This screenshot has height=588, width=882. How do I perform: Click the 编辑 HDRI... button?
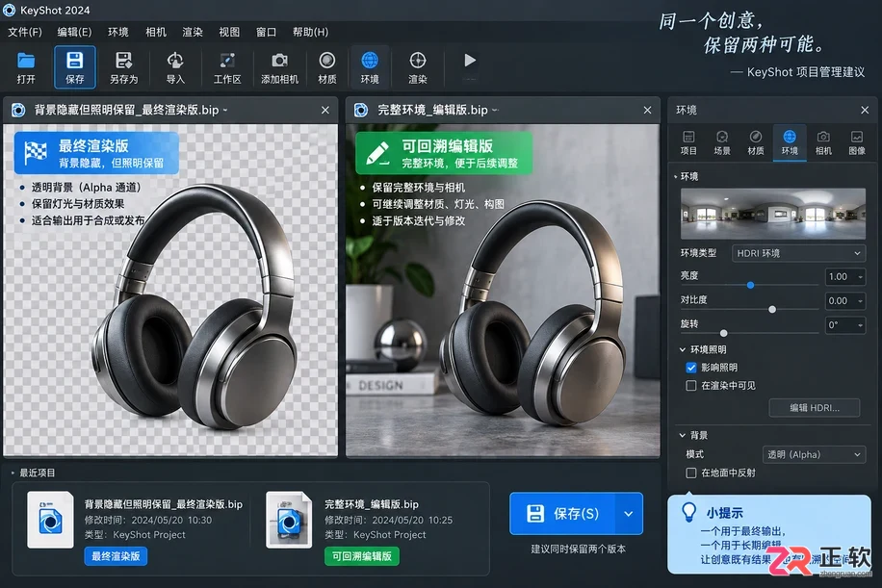(814, 407)
